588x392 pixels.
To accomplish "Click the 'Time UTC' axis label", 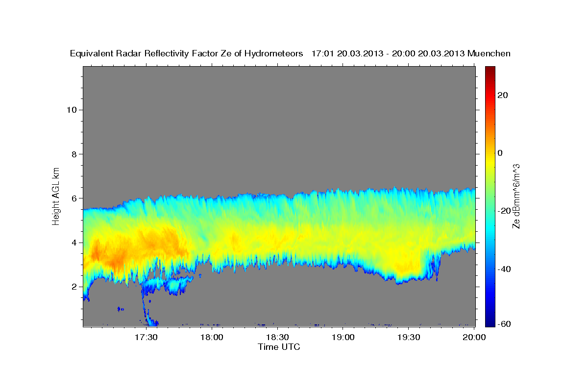I will (279, 347).
